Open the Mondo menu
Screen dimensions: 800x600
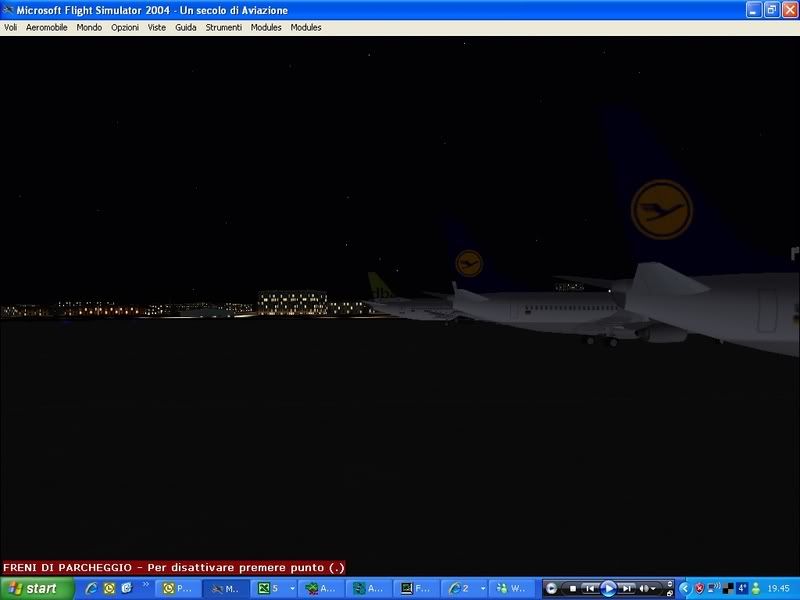(89, 28)
